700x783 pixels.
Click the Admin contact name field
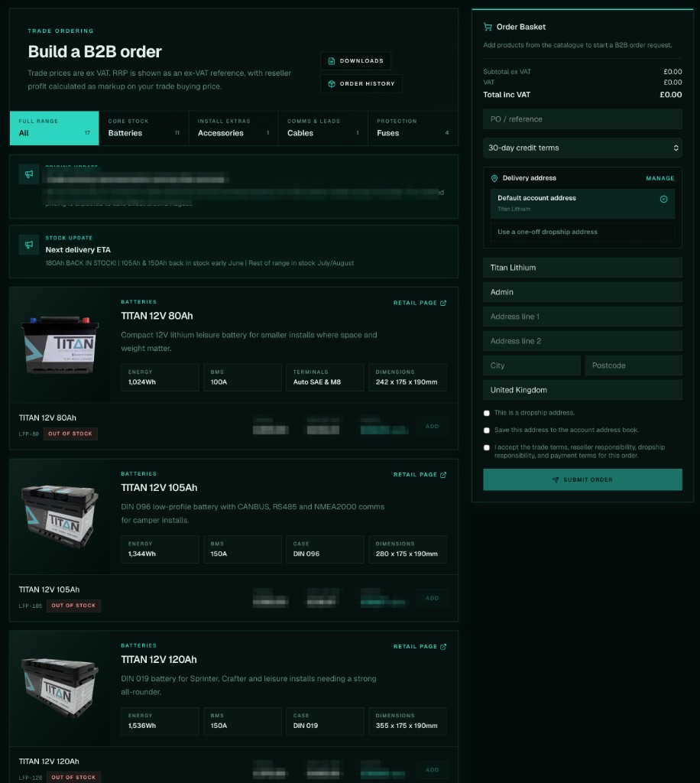coord(582,292)
